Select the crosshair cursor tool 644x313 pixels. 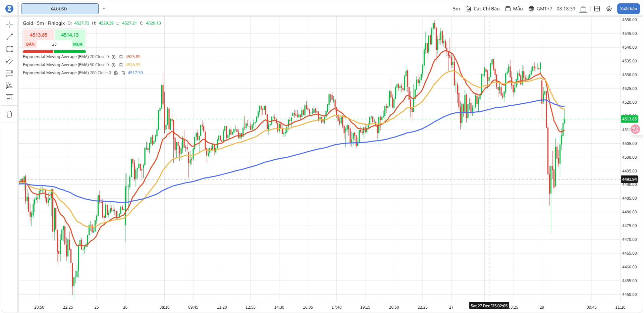pyautogui.click(x=9, y=24)
